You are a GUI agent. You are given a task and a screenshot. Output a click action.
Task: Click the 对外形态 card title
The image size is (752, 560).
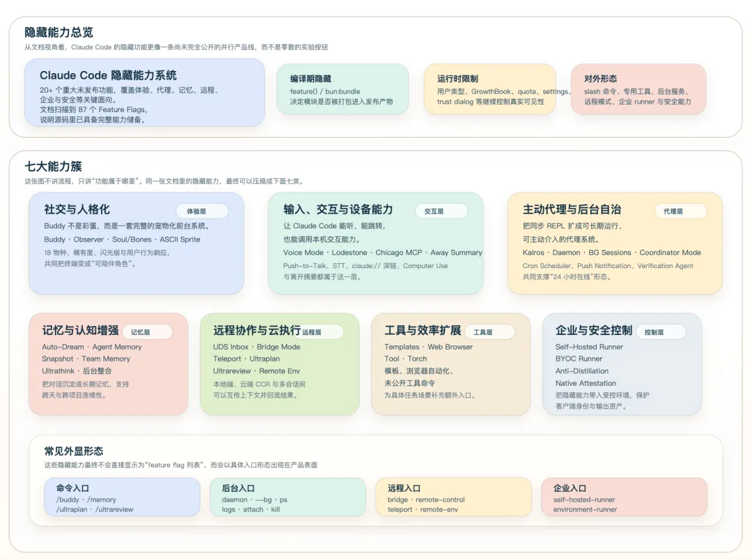pyautogui.click(x=600, y=79)
